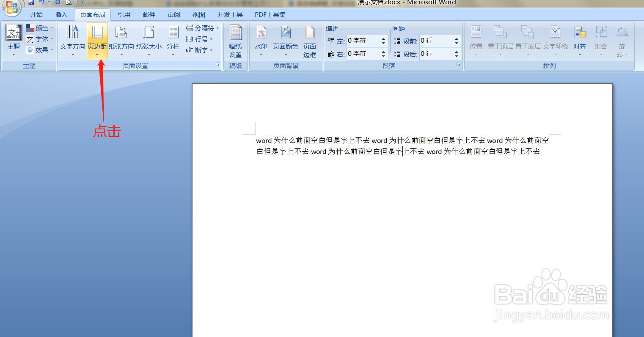This screenshot has height=337, width=644.
Task: Open the 旋转 rotate menu
Action: 622,41
